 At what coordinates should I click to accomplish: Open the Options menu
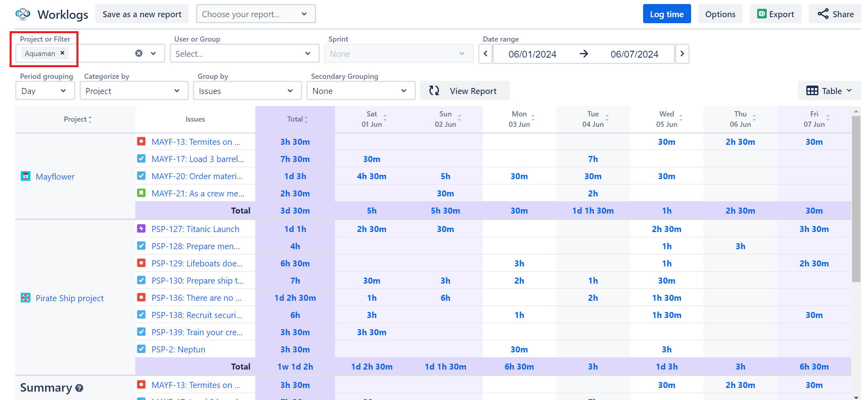pyautogui.click(x=720, y=14)
